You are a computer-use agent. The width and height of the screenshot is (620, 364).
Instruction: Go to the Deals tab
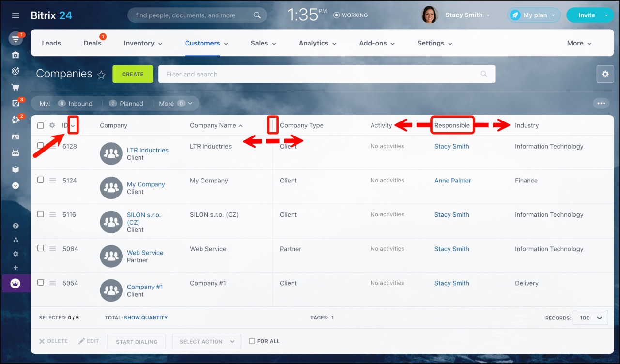coord(93,43)
